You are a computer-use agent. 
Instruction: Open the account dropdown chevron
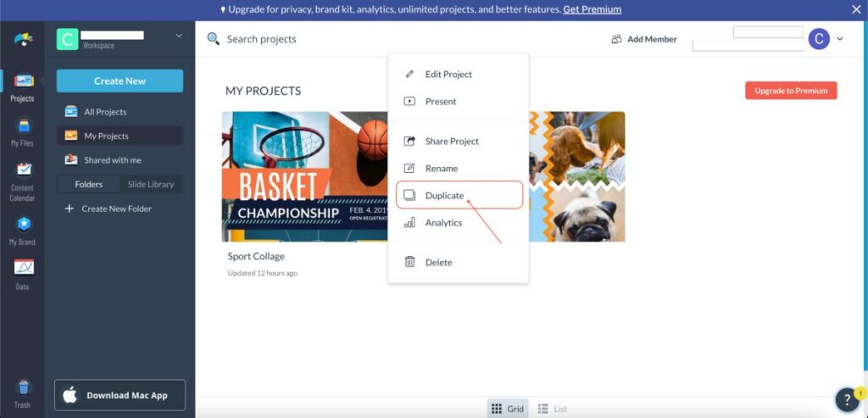(x=840, y=39)
